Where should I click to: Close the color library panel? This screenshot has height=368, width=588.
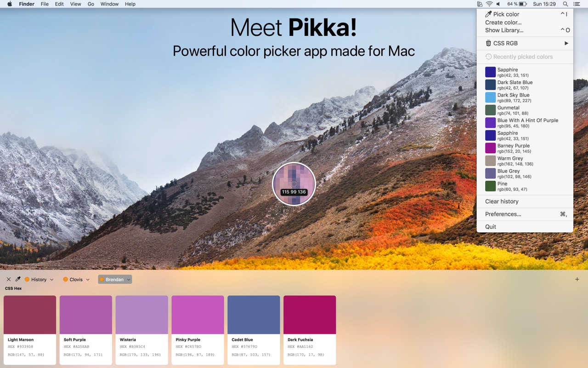pos(8,279)
